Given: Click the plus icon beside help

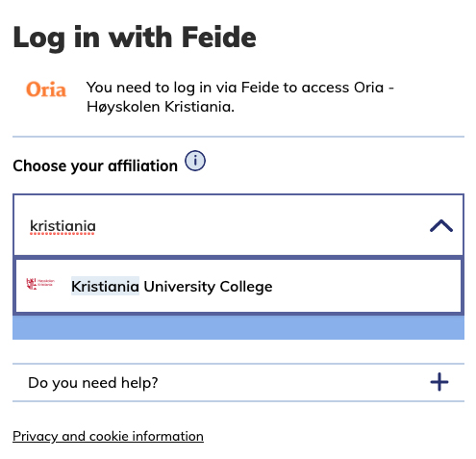Looking at the screenshot, I should pos(439,382).
